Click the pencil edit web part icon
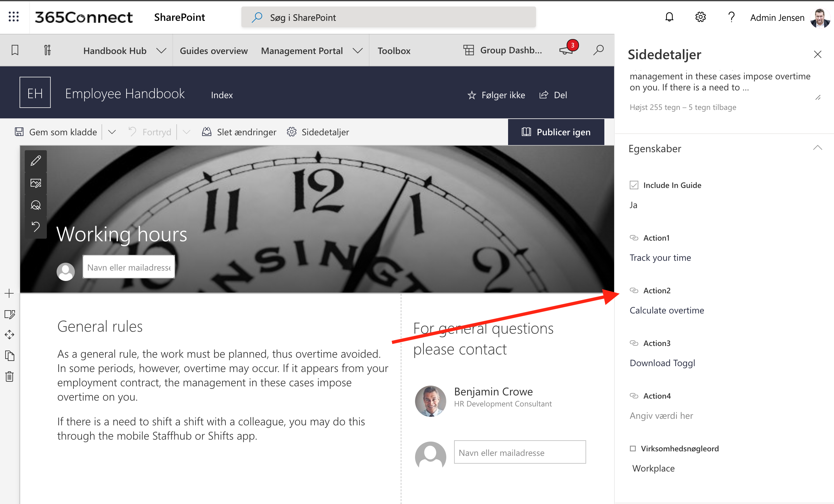Screen dimensions: 834x504 (x=36, y=161)
